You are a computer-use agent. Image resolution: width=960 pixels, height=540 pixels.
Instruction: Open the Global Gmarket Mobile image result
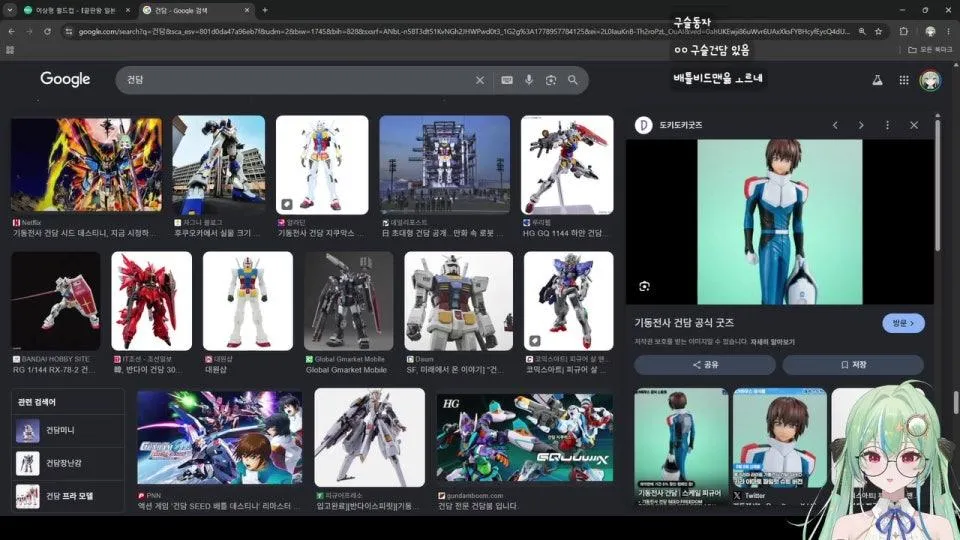(348, 301)
